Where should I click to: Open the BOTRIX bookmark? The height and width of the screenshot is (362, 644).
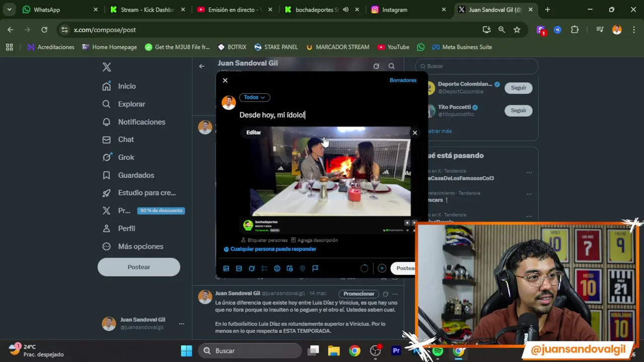point(232,47)
